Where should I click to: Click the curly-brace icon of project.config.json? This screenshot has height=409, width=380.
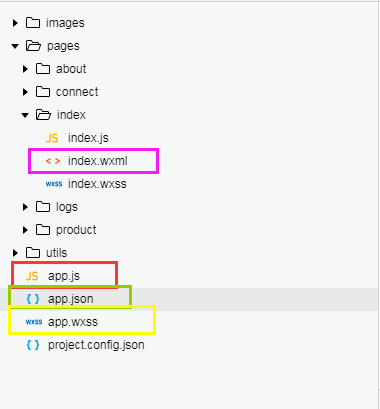pos(33,345)
